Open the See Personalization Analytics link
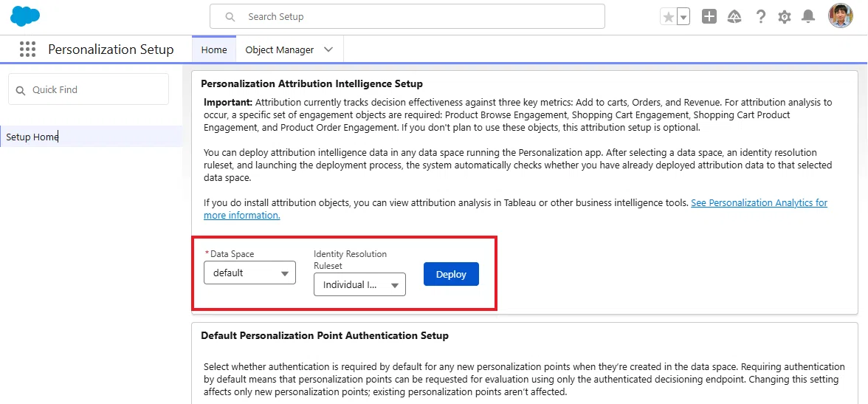The image size is (868, 404). point(515,209)
